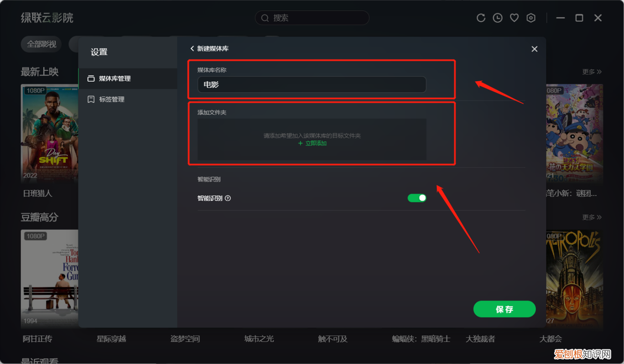624x364 pixels.
Task: Open the 全部影视 category tab
Action: point(41,44)
